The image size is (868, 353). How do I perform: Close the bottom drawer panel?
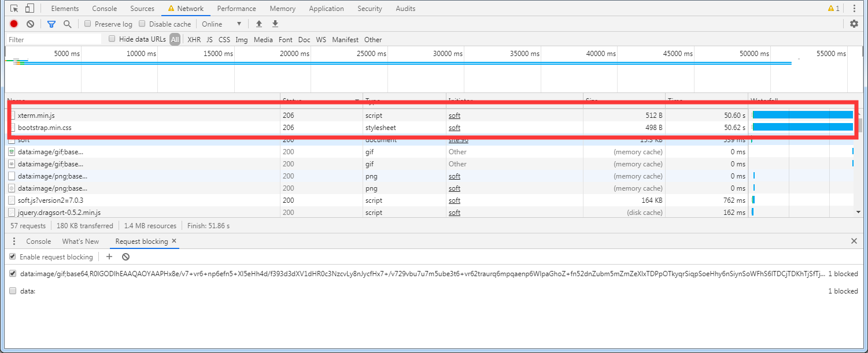point(854,241)
